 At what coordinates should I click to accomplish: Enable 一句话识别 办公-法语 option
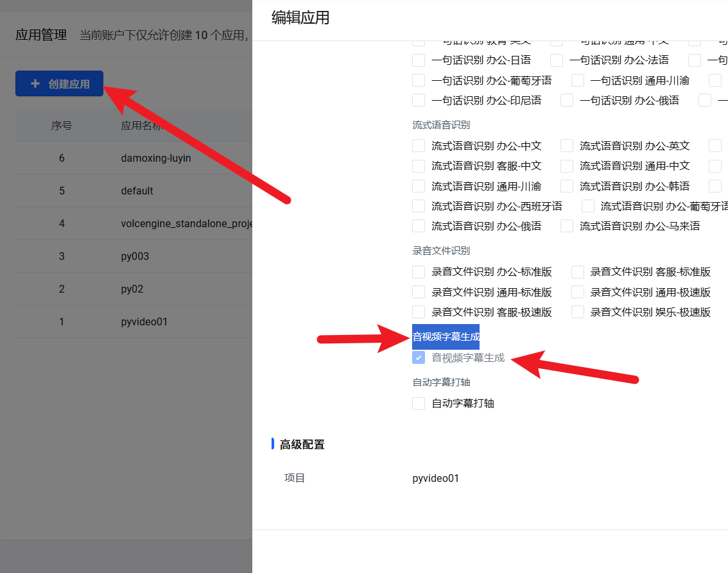pyautogui.click(x=557, y=60)
